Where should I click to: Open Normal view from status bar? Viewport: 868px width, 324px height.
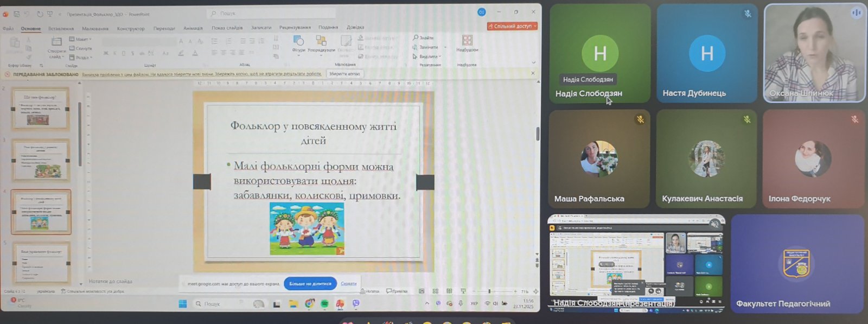pos(422,291)
